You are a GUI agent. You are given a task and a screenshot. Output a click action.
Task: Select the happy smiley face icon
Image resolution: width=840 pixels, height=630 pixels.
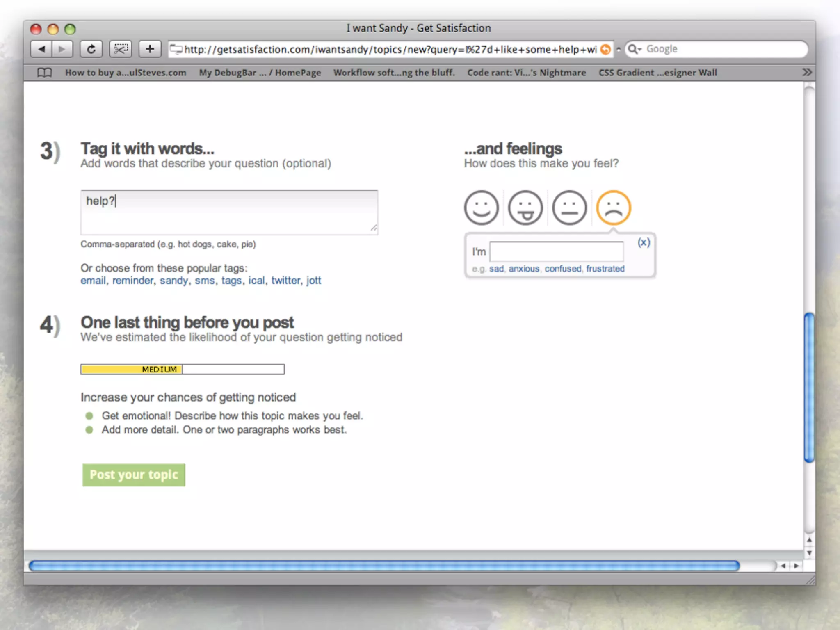tap(481, 208)
